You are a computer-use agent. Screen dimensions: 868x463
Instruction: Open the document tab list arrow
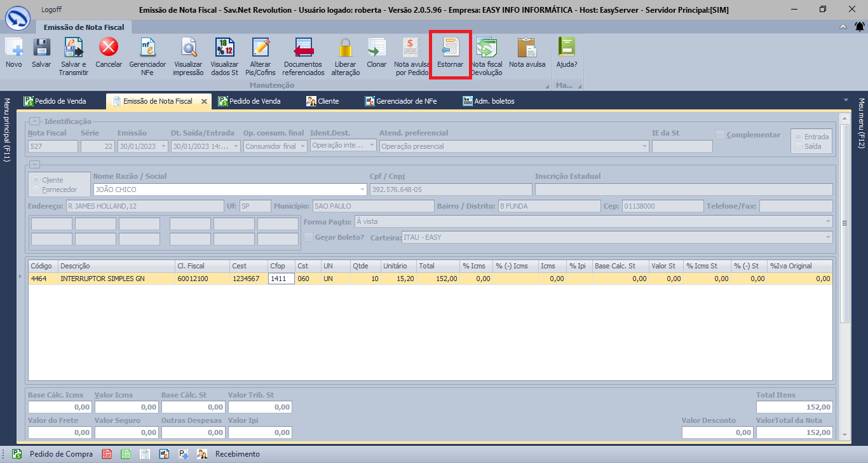[846, 100]
